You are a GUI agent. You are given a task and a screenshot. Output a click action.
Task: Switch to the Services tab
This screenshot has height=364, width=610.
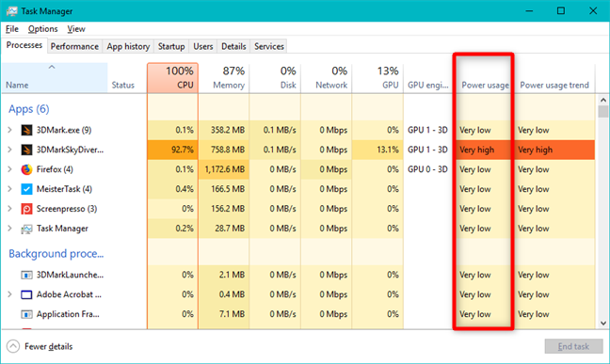coord(269,46)
